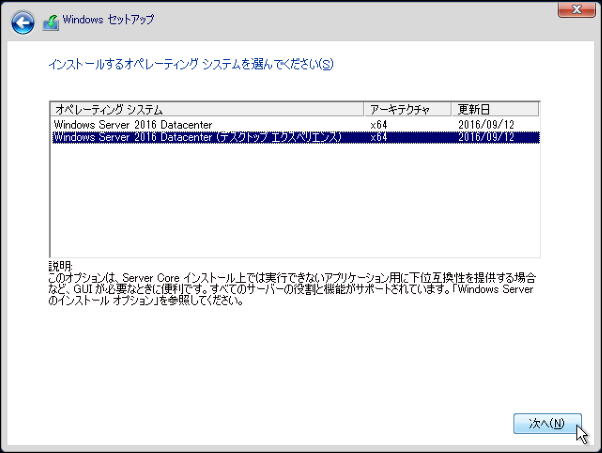Viewport: 602px width, 453px height.
Task: Click the blue back arrow button
Action: [24, 20]
